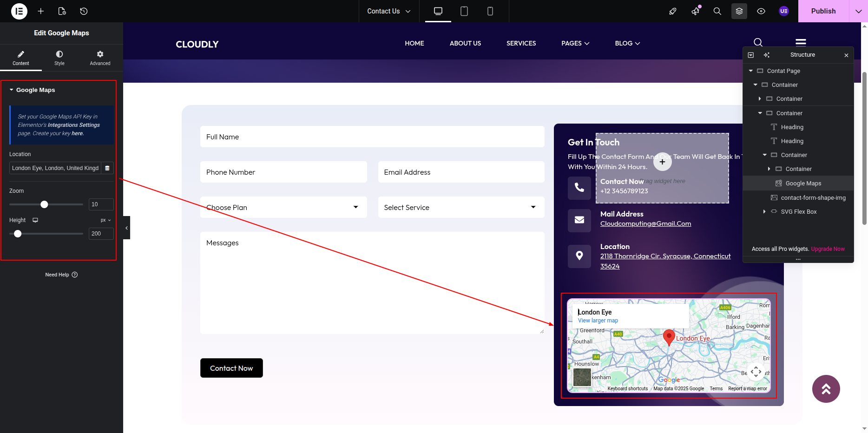Switch to desktop view mode
868x433 pixels.
[x=438, y=11]
